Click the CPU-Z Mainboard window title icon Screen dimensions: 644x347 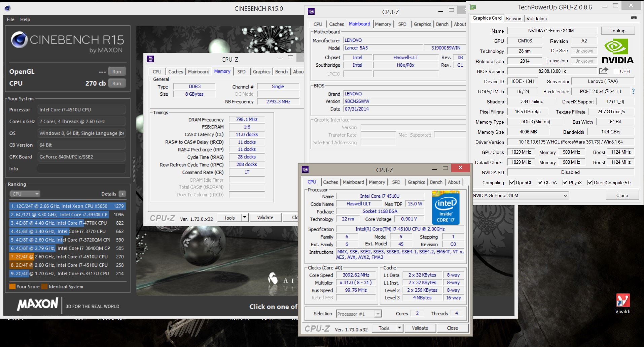point(311,12)
